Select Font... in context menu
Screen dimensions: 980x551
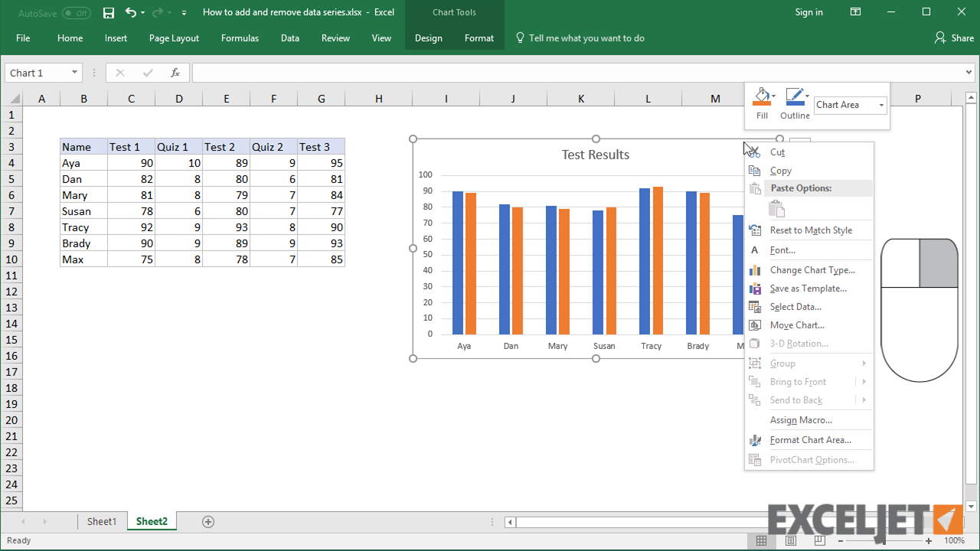click(809, 250)
